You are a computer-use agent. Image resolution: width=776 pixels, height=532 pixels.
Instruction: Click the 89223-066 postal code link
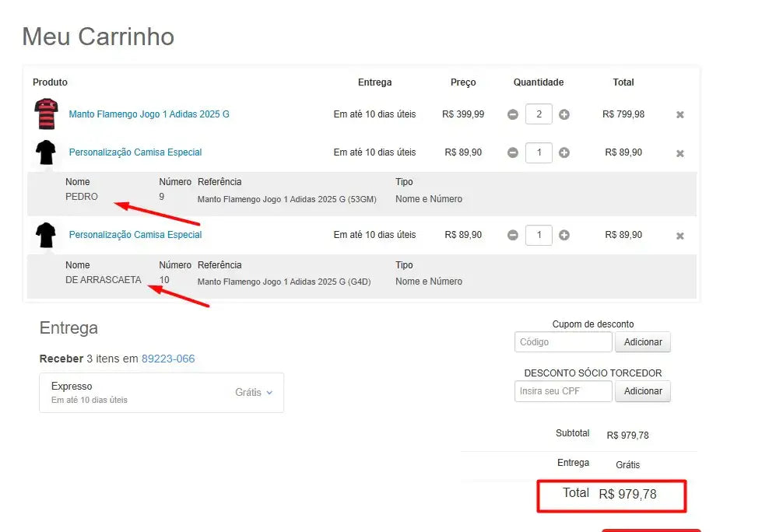(168, 359)
